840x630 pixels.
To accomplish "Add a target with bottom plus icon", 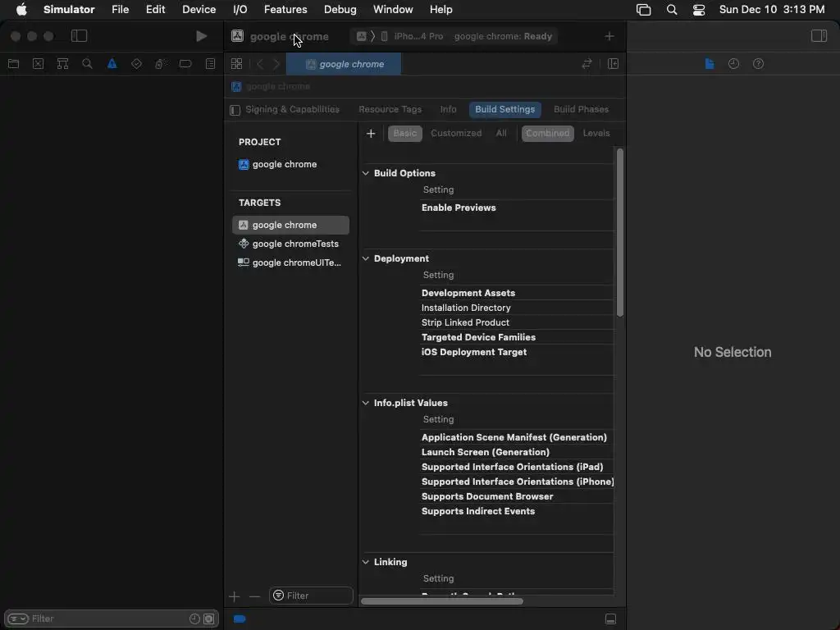I will tap(234, 596).
